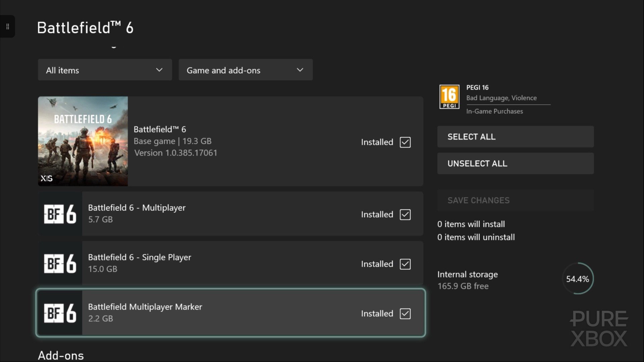
Task: Open the Battlefield 6 cover art thumbnail
Action: coord(83,141)
